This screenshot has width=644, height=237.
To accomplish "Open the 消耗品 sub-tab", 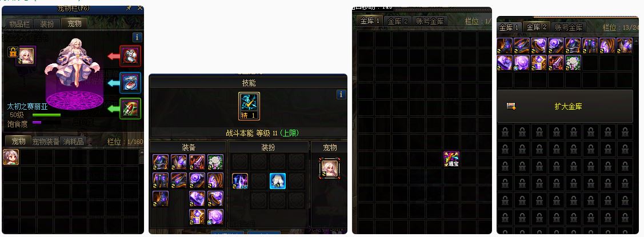I will click(74, 142).
